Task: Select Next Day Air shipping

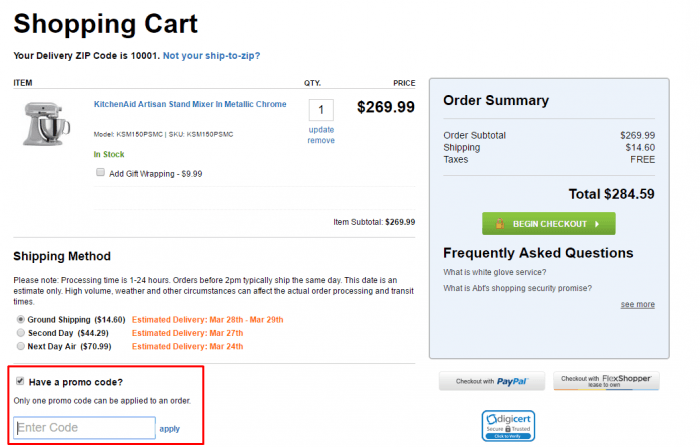Action: click(x=21, y=346)
